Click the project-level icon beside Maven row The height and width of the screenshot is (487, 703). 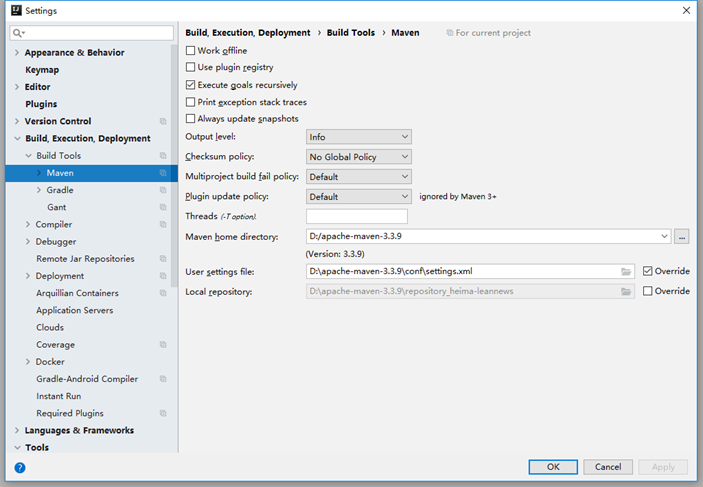coord(163,173)
